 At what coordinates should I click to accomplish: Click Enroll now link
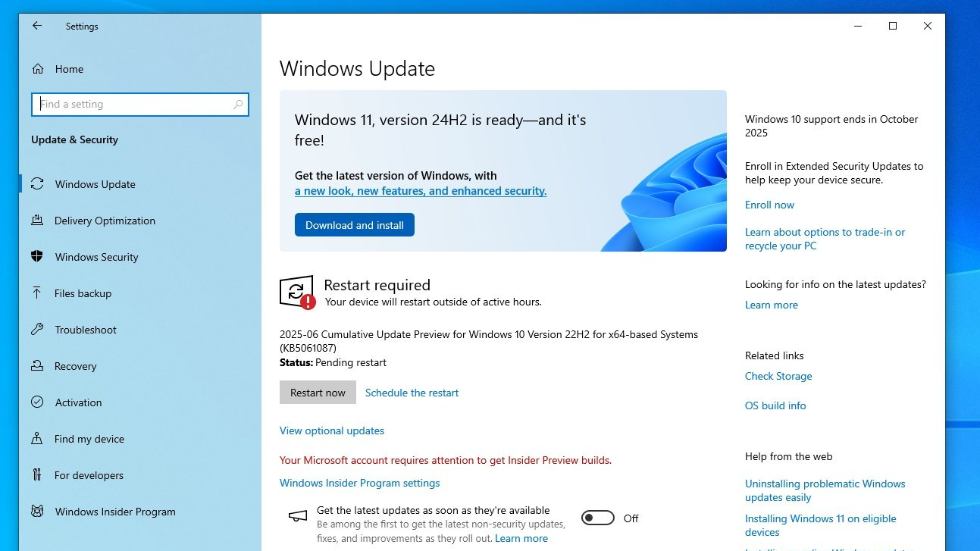[x=769, y=205]
